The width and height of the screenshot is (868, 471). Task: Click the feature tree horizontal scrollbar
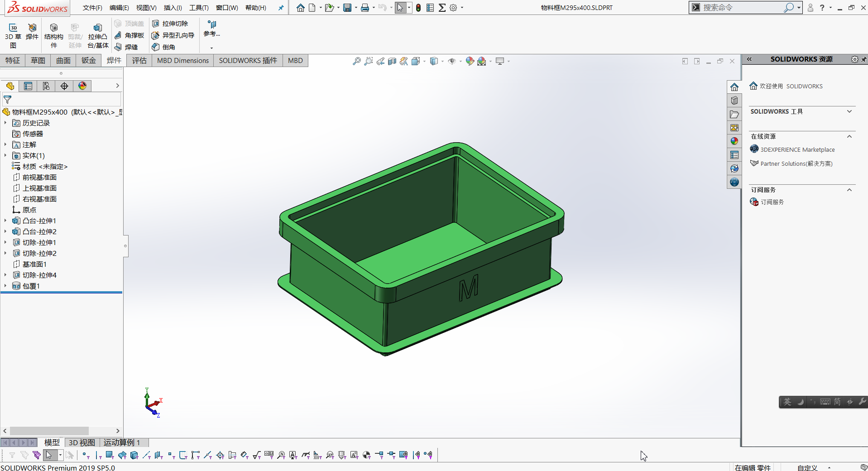point(49,431)
